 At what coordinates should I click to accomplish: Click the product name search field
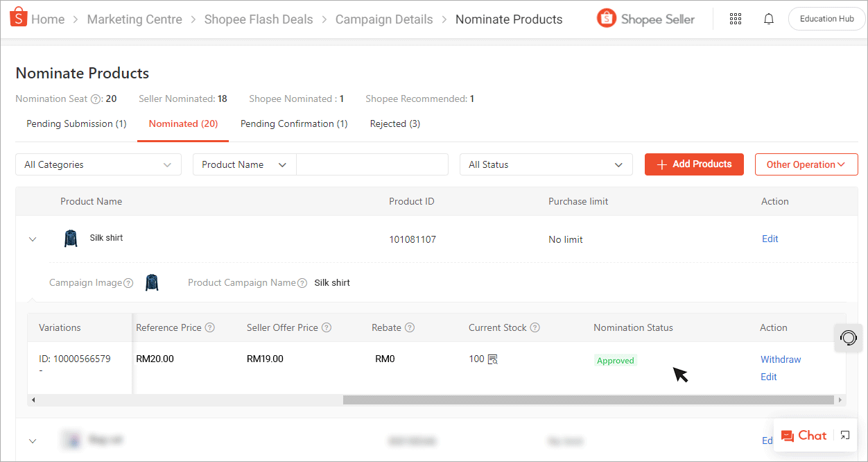click(372, 164)
